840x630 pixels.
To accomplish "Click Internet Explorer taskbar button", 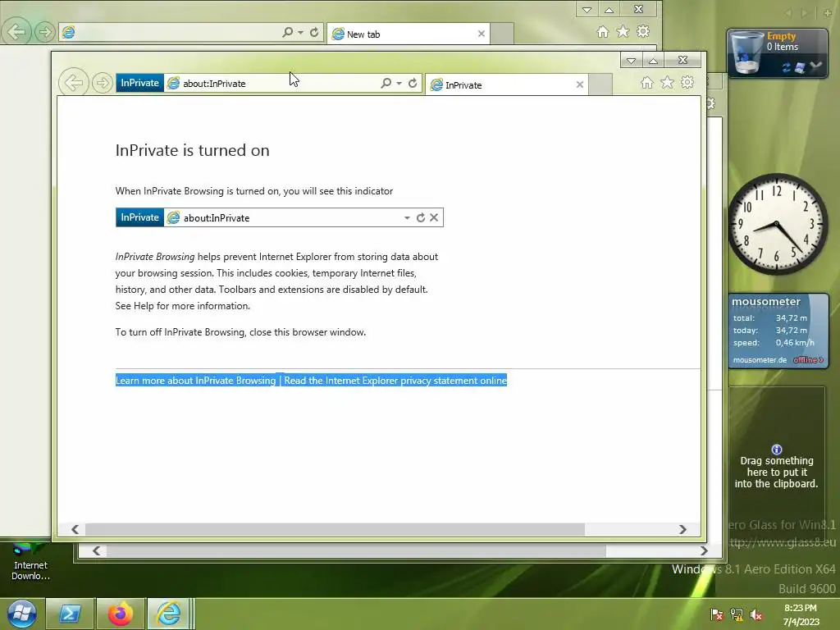I will [x=168, y=614].
